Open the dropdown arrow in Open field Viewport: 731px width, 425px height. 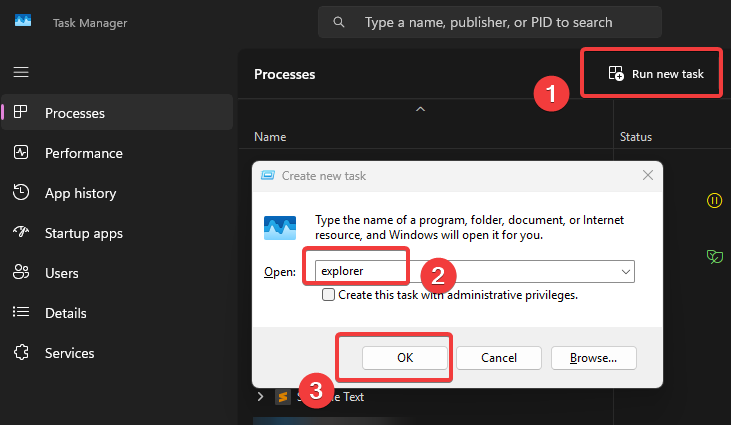coord(626,271)
